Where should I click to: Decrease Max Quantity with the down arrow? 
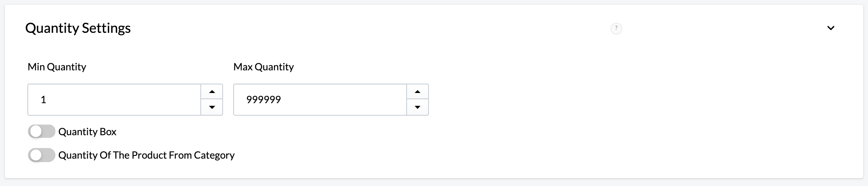(418, 107)
